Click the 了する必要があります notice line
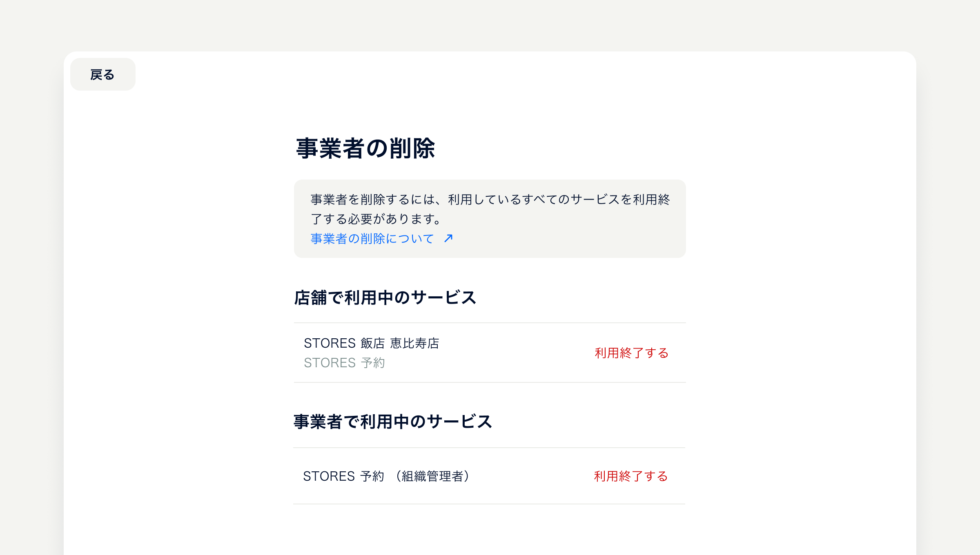 coord(376,219)
